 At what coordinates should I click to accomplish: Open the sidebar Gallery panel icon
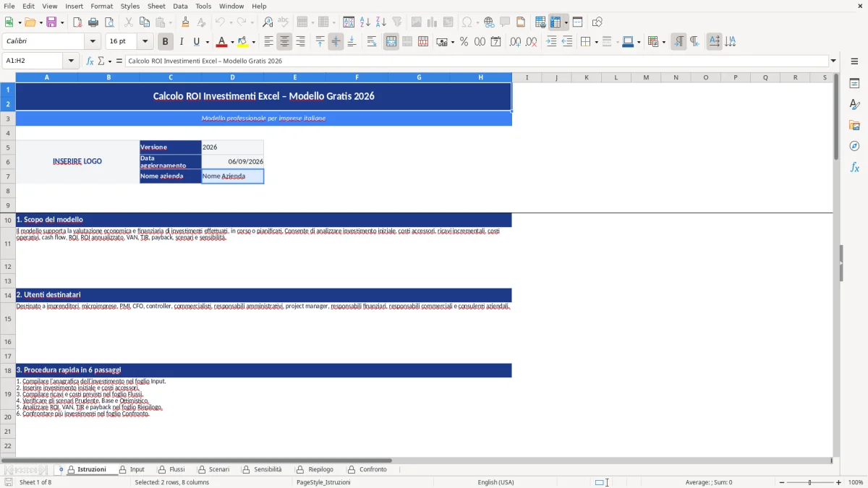pyautogui.click(x=854, y=126)
